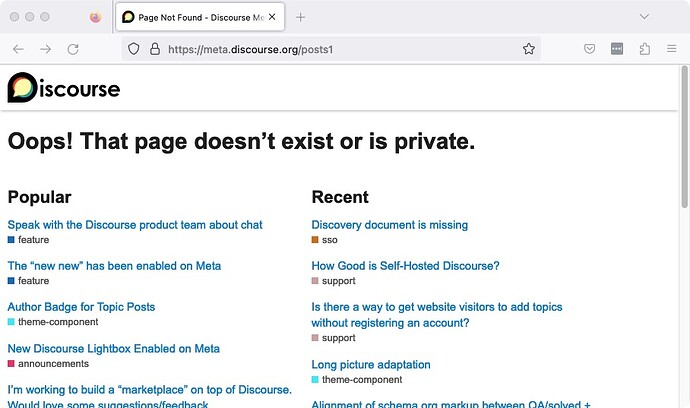Image resolution: width=690 pixels, height=408 pixels.
Task: Open the 'marketplace on top of Discourse' topic
Action: [150, 397]
